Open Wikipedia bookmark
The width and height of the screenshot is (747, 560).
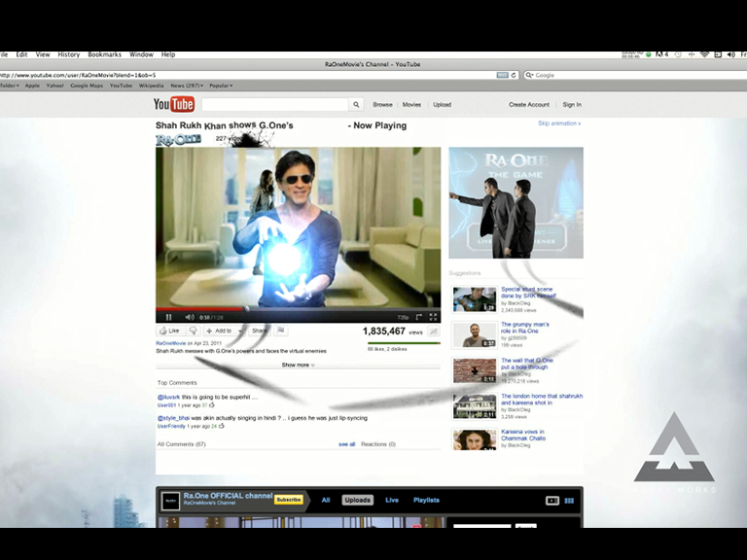(x=151, y=86)
